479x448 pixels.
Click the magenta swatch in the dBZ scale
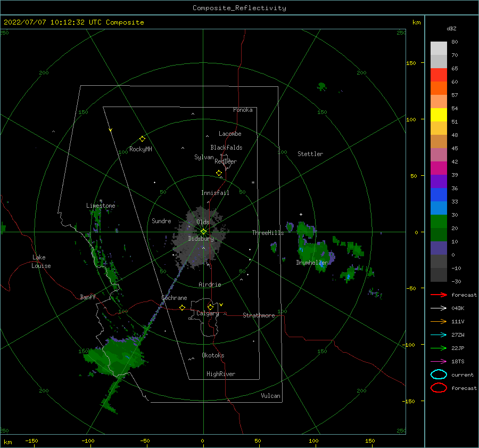point(439,168)
